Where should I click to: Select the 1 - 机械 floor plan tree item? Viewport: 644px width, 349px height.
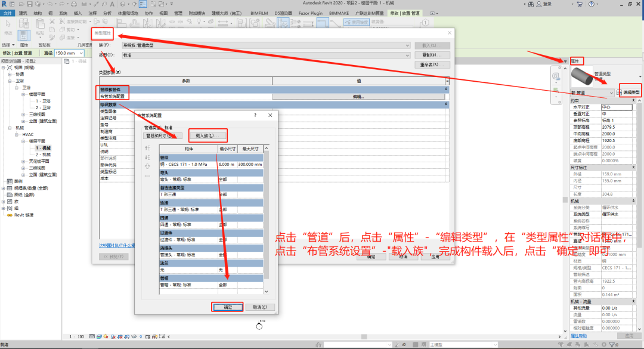[x=43, y=148]
